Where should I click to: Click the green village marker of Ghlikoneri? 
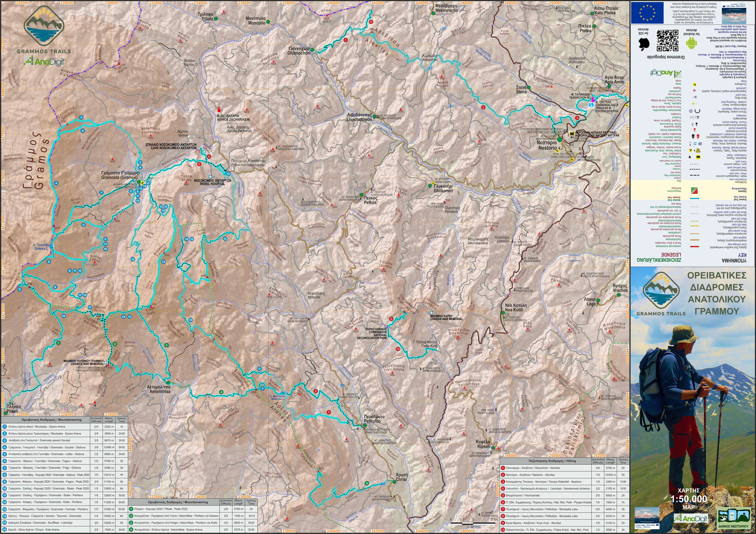[x=430, y=186]
